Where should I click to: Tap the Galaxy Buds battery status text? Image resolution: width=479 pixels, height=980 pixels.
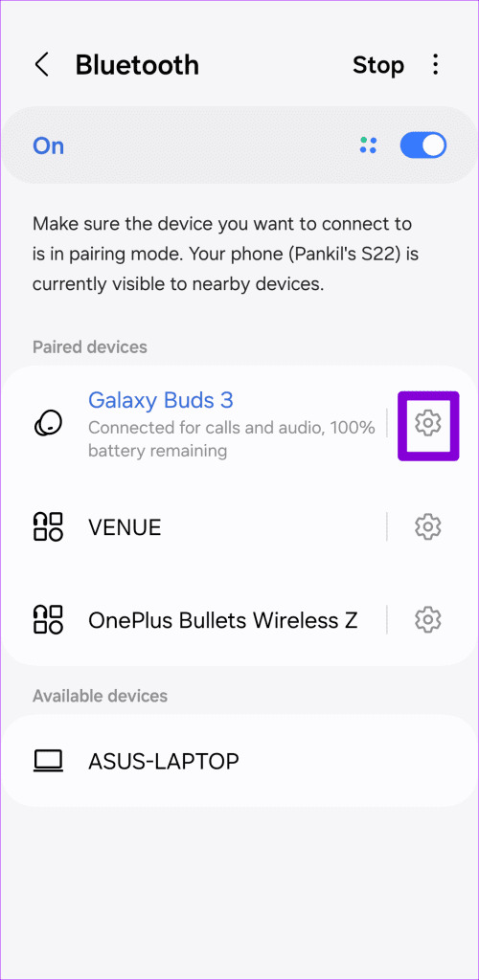[x=232, y=438]
